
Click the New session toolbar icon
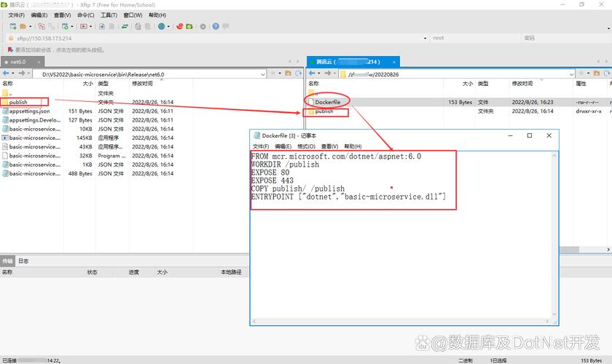tap(13, 26)
